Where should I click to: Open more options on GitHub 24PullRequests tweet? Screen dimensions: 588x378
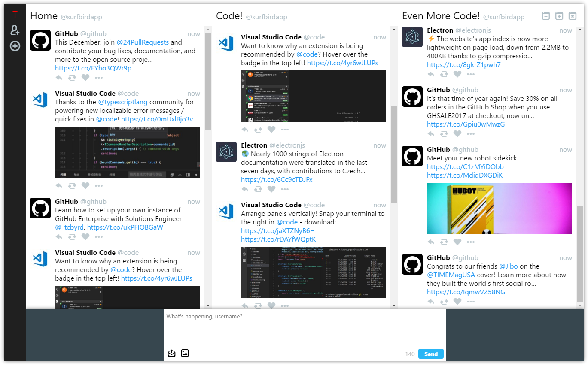coord(99,78)
